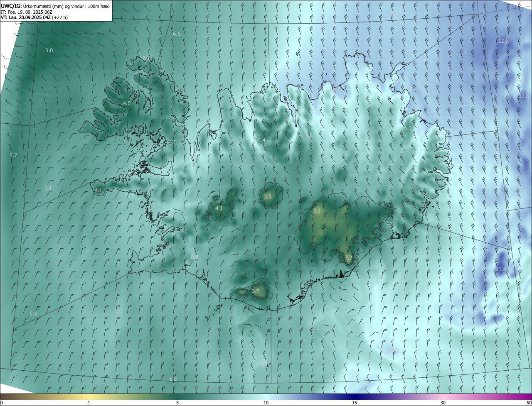
Task: Click the "6.3" value label
Action: point(408,128)
